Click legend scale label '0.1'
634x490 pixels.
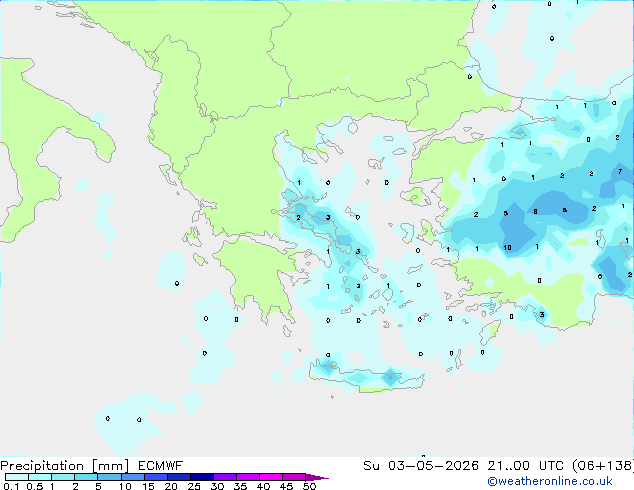11,486
